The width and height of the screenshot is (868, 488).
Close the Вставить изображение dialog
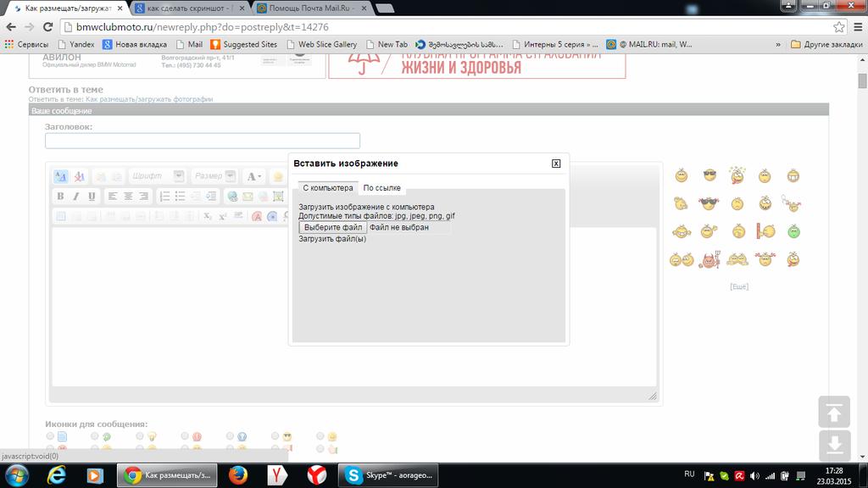[x=556, y=164]
